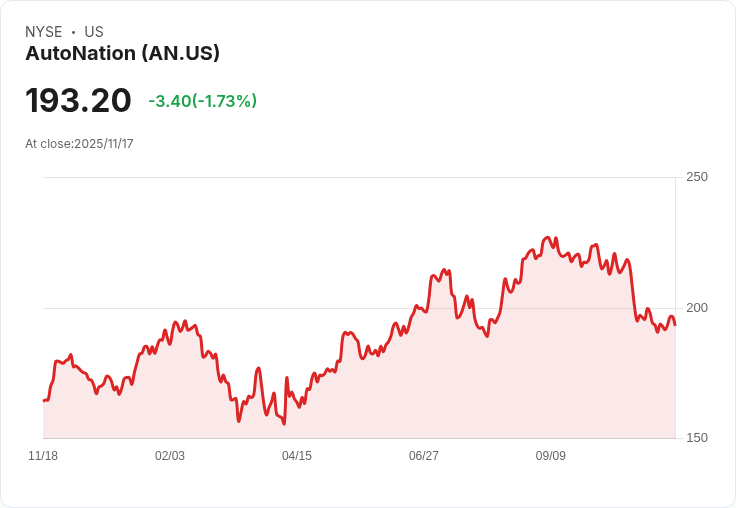Screen dimensions: 736x508
Task: Click the 09/09 date on x-axis
Action: [551, 456]
